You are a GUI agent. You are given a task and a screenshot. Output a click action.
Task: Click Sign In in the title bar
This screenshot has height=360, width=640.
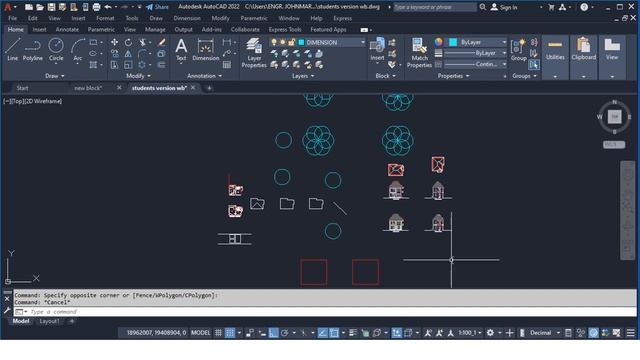[x=504, y=7]
